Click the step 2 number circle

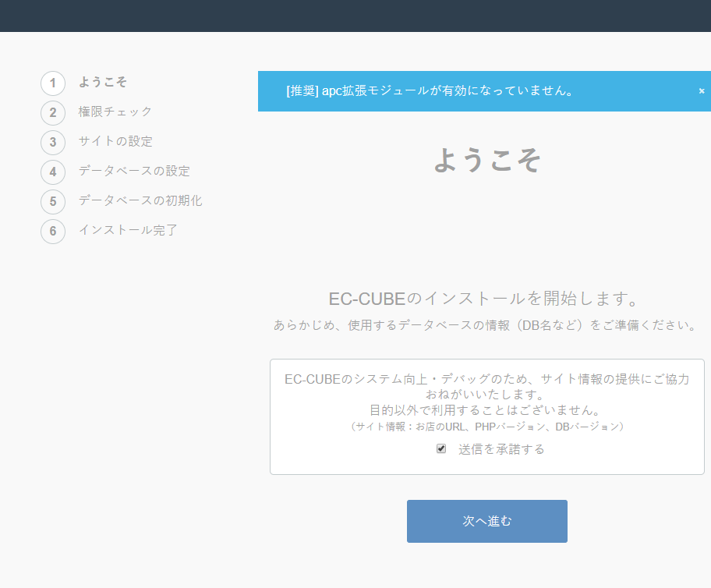53,113
